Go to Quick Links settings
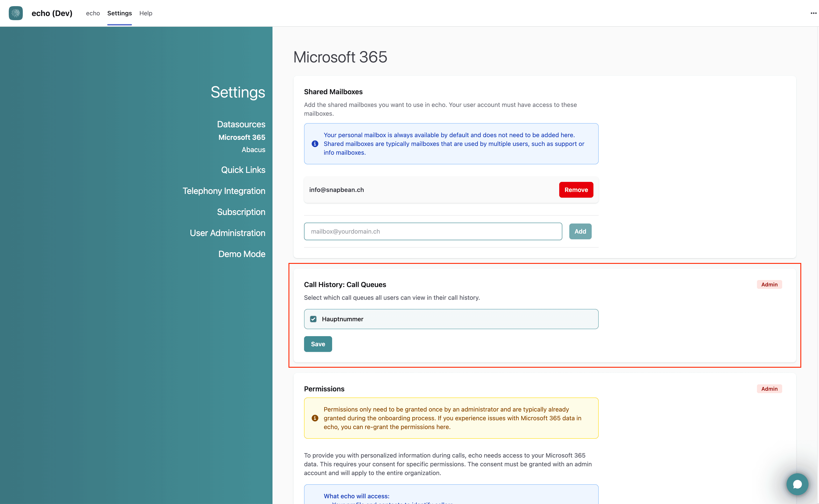The height and width of the screenshot is (504, 819). 243,170
